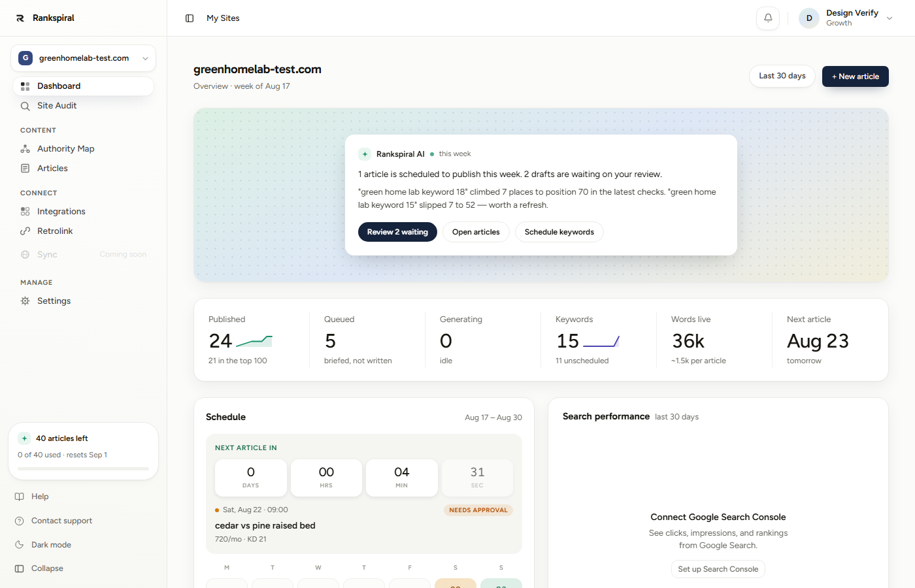Open Help link
The image size is (915, 588).
click(x=40, y=497)
